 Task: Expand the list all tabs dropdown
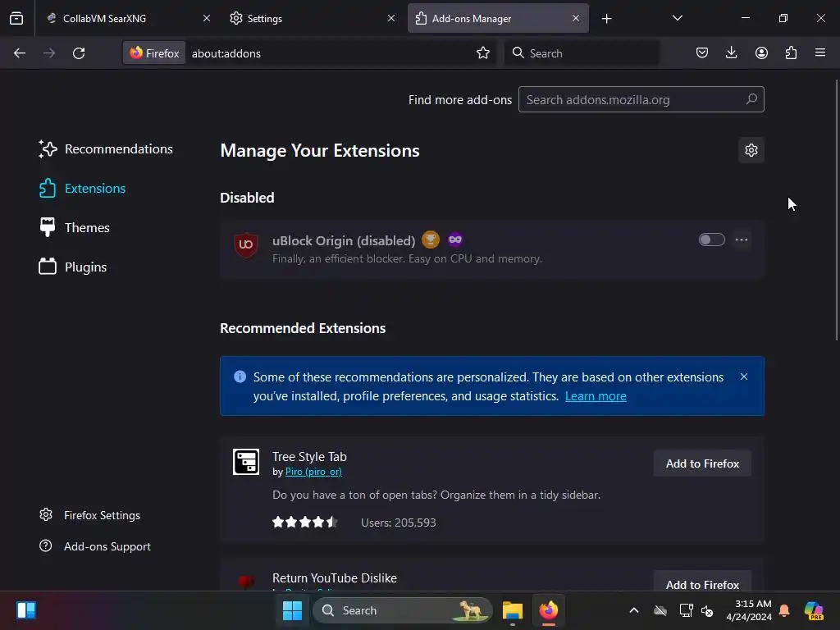point(677,18)
